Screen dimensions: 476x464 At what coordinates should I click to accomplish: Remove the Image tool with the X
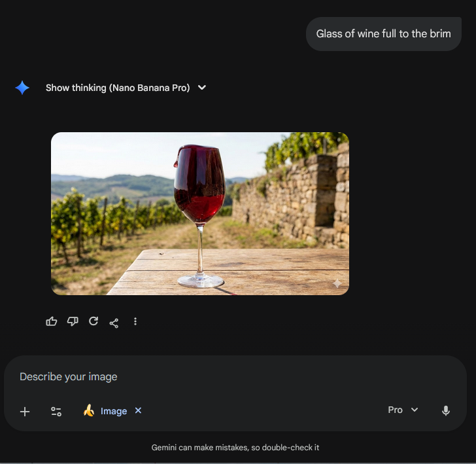click(x=138, y=410)
